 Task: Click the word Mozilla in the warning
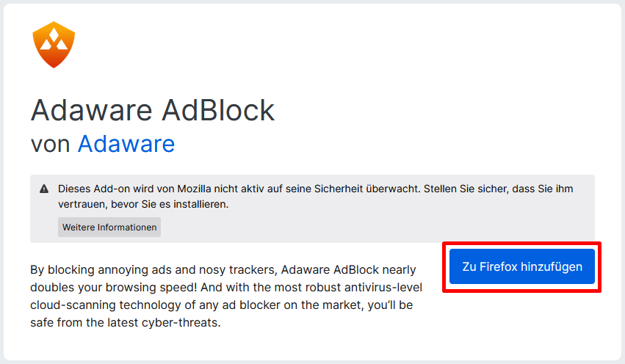[194, 189]
